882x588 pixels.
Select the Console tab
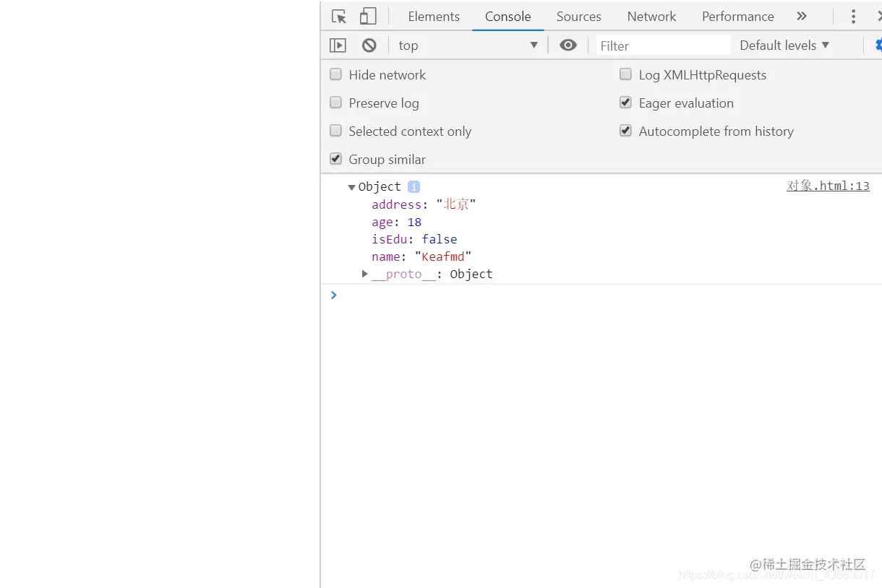point(508,17)
